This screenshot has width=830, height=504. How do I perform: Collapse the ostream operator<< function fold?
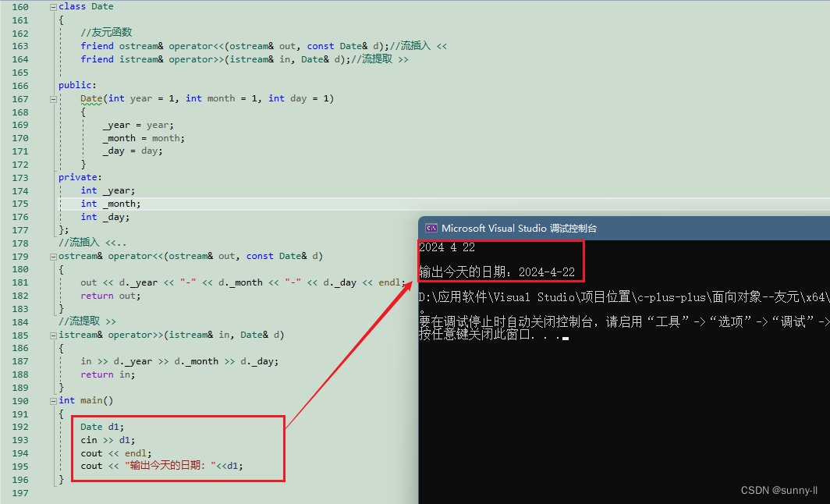pos(54,257)
